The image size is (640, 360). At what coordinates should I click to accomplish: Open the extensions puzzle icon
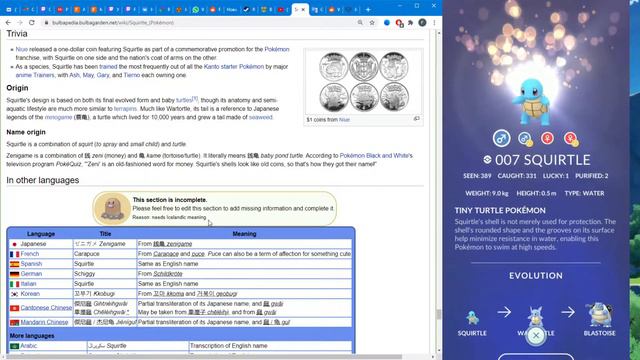point(411,23)
